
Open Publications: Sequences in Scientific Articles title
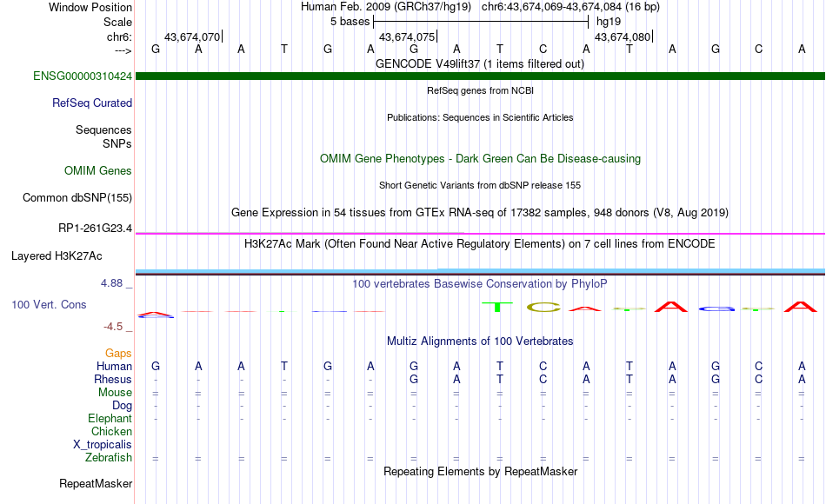coord(480,117)
